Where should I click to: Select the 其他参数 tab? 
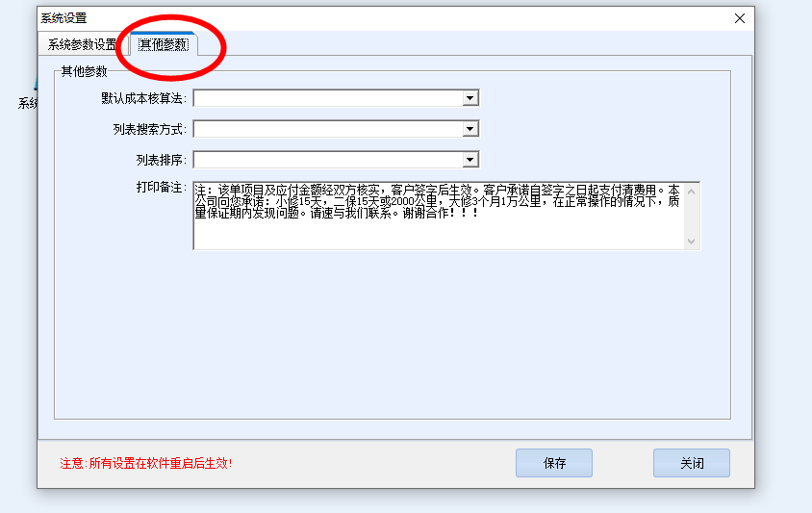(x=164, y=44)
